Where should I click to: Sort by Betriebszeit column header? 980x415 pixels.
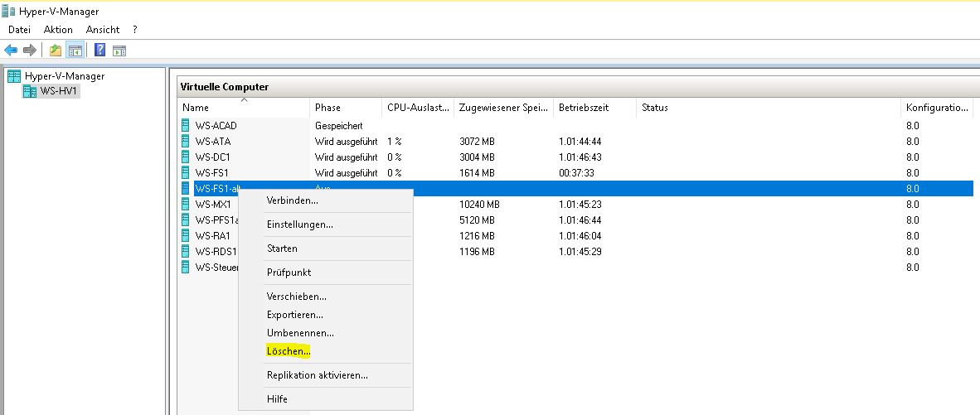point(595,108)
